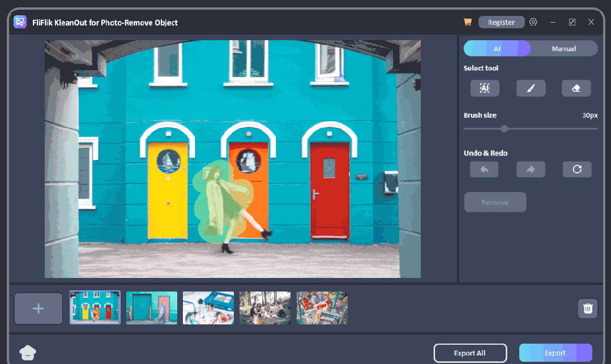Select the eraser tool
The image size is (611, 364).
576,88
